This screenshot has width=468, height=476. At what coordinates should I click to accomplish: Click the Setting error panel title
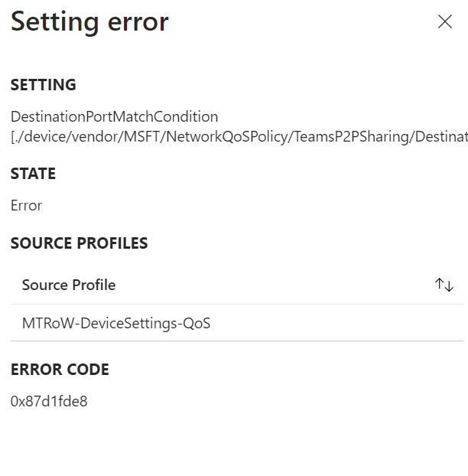tap(89, 22)
